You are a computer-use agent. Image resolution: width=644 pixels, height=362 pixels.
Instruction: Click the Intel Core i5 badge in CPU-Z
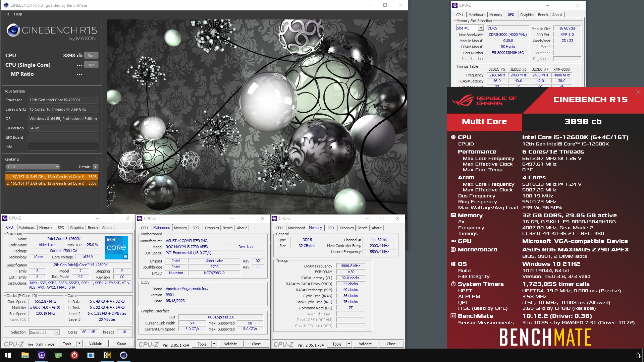[x=116, y=248]
